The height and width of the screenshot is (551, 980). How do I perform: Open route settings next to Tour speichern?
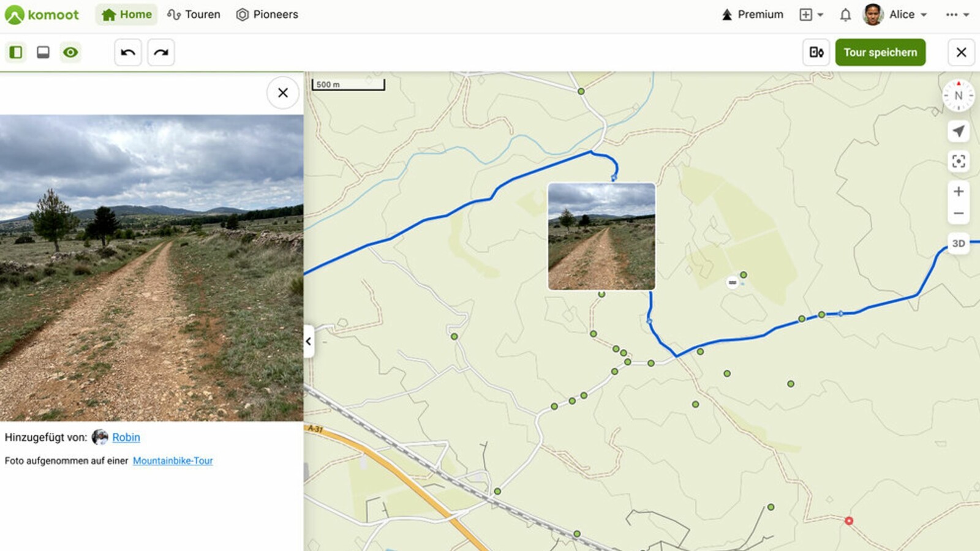tap(816, 53)
